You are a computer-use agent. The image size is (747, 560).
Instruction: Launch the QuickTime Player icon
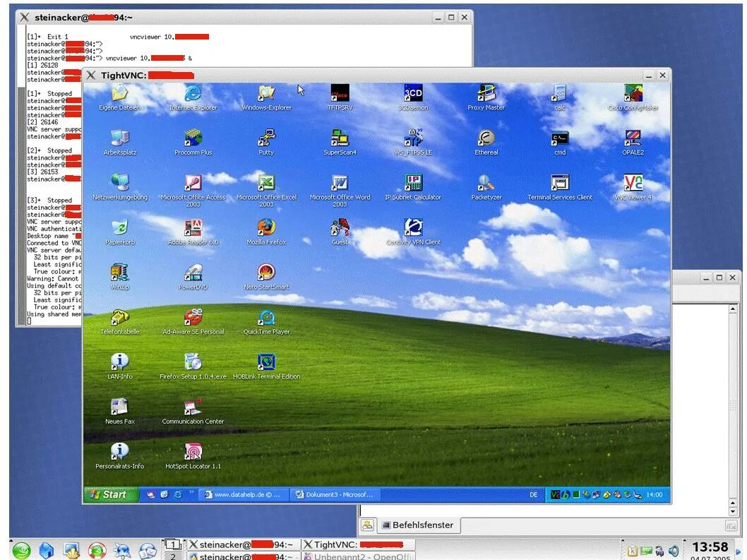[266, 317]
